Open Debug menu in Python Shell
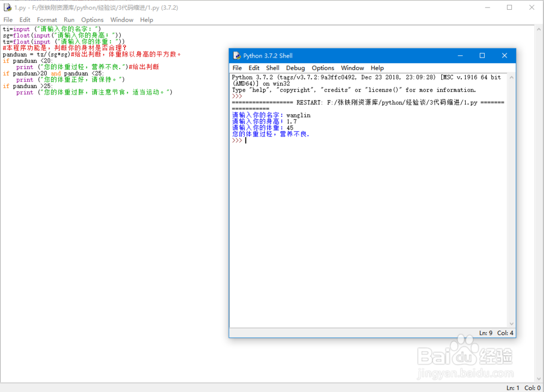 point(295,68)
